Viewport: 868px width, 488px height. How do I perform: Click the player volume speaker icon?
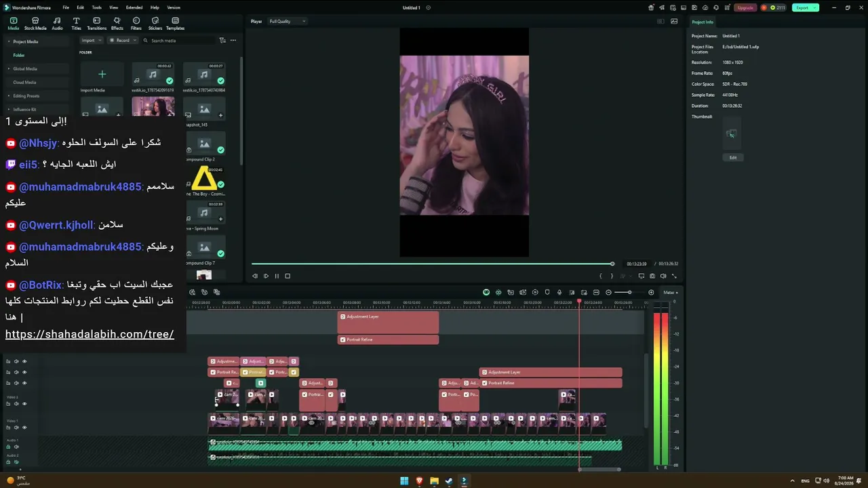pyautogui.click(x=663, y=276)
